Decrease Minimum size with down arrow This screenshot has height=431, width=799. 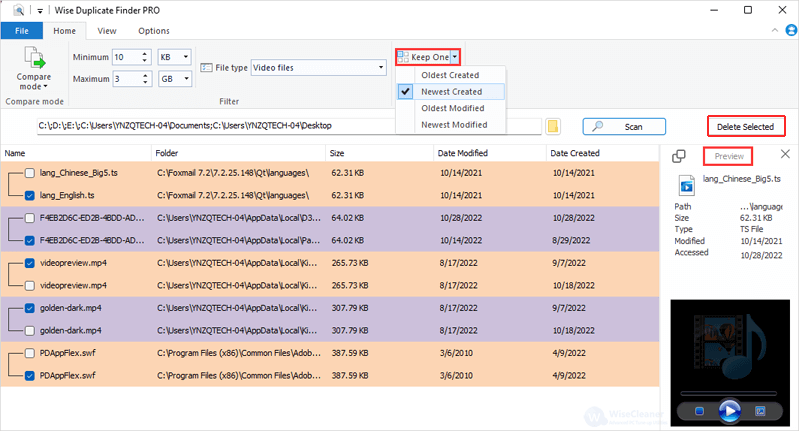[145, 61]
